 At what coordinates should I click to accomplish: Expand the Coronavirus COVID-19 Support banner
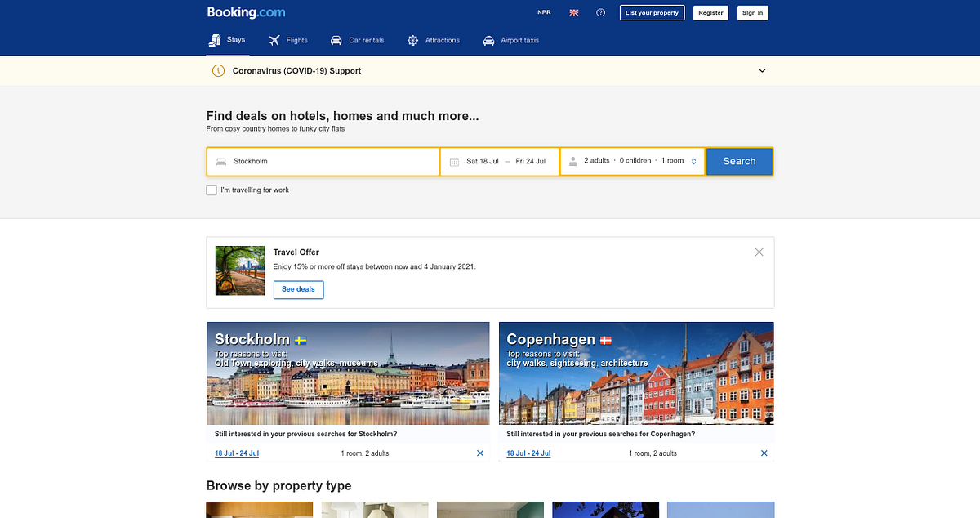coord(762,70)
